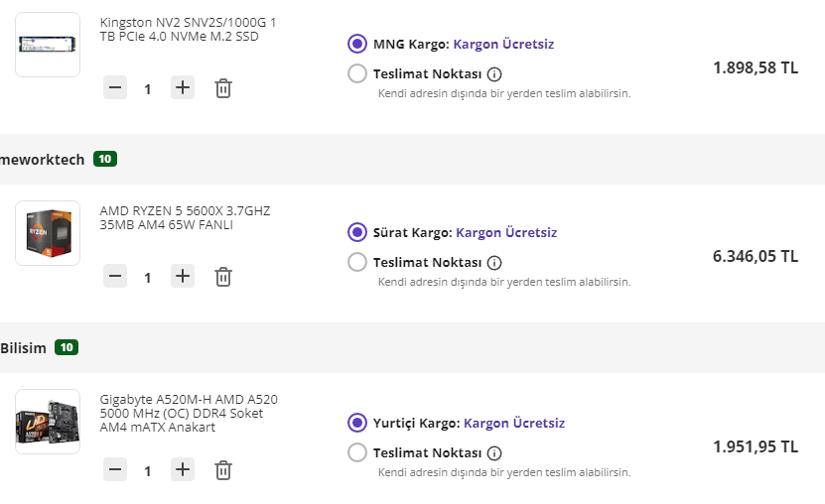Remove AMD Ryzen 5 5600X from cart
The width and height of the screenshot is (825, 504).
point(223,277)
